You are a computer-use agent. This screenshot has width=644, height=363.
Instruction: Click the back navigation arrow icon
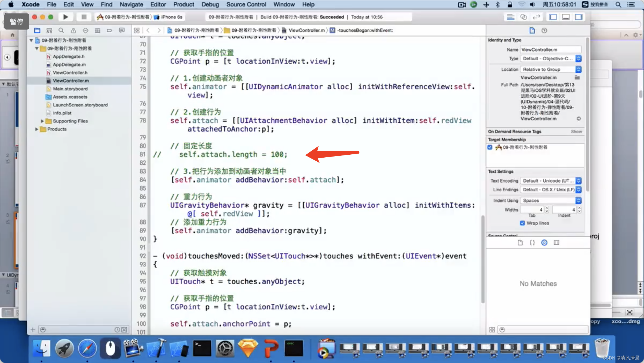pyautogui.click(x=148, y=30)
